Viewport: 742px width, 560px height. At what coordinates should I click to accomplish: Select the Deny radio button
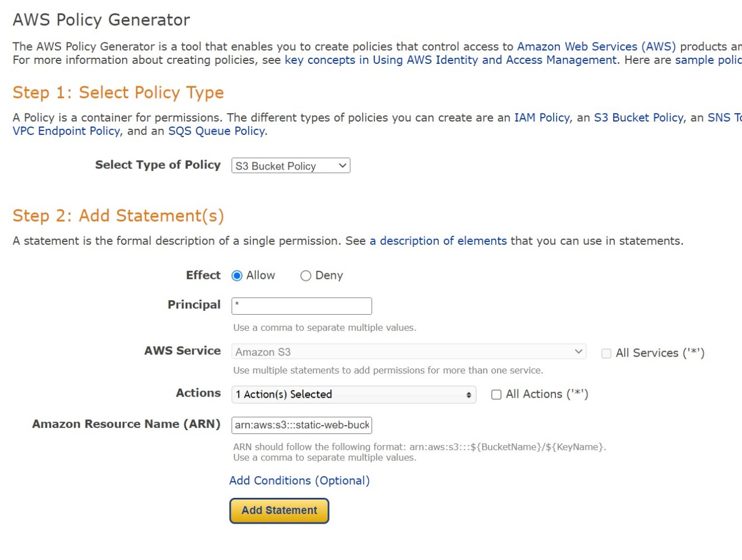coord(305,276)
